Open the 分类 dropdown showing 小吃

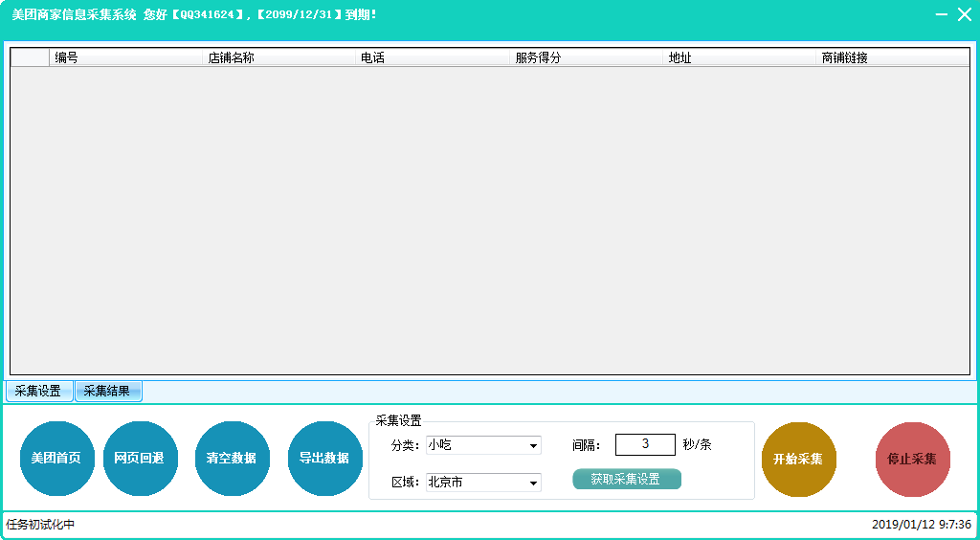(483, 445)
